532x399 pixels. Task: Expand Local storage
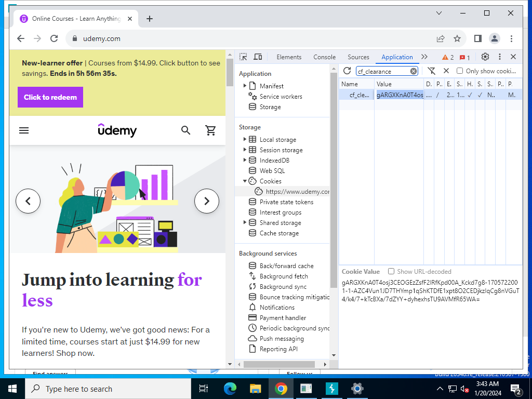[245, 139]
